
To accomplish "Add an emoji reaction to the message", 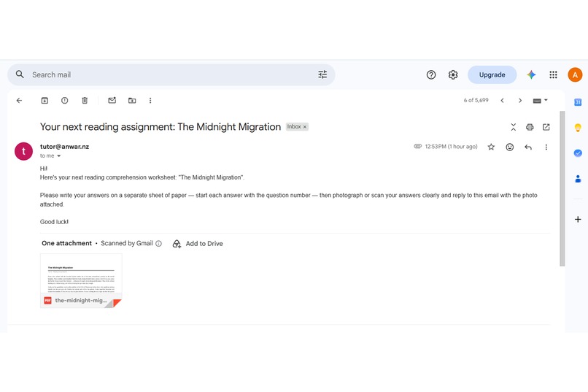I will click(x=510, y=147).
